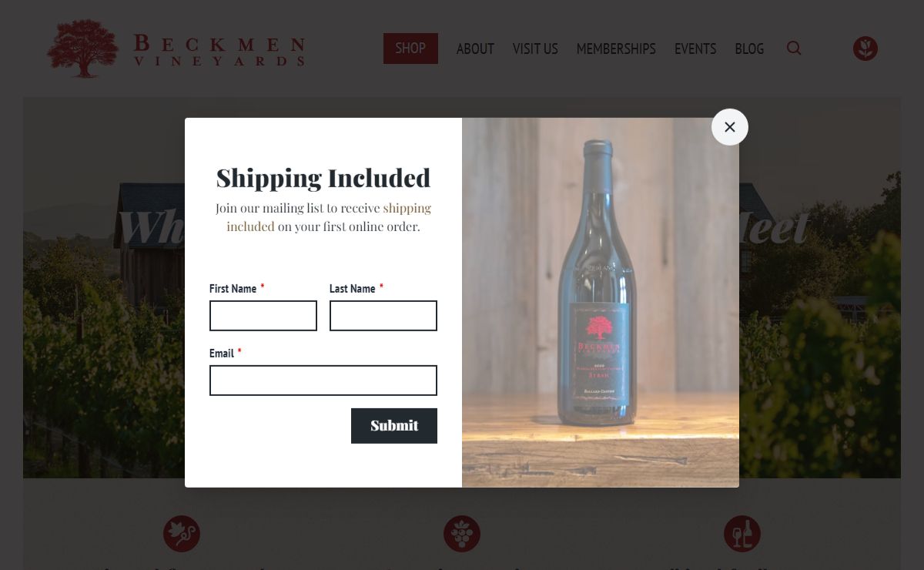Open the search magnifier icon
Screen dimensions: 924x570
(x=794, y=49)
